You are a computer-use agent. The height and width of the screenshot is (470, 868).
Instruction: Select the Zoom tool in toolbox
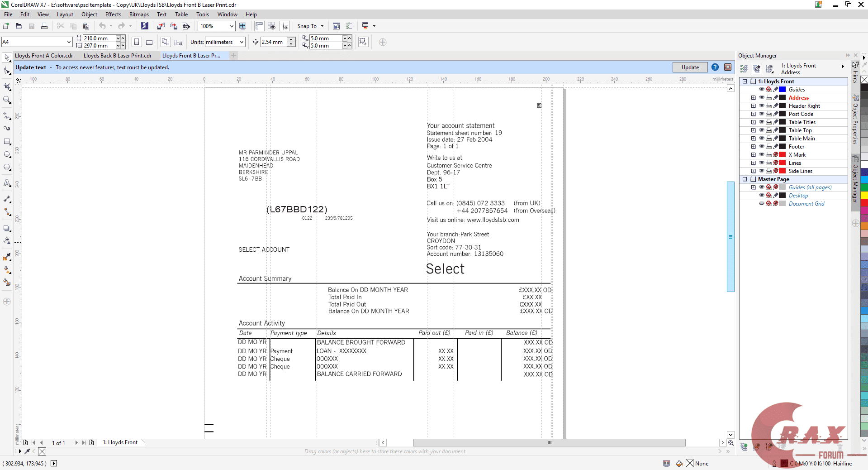(7, 100)
